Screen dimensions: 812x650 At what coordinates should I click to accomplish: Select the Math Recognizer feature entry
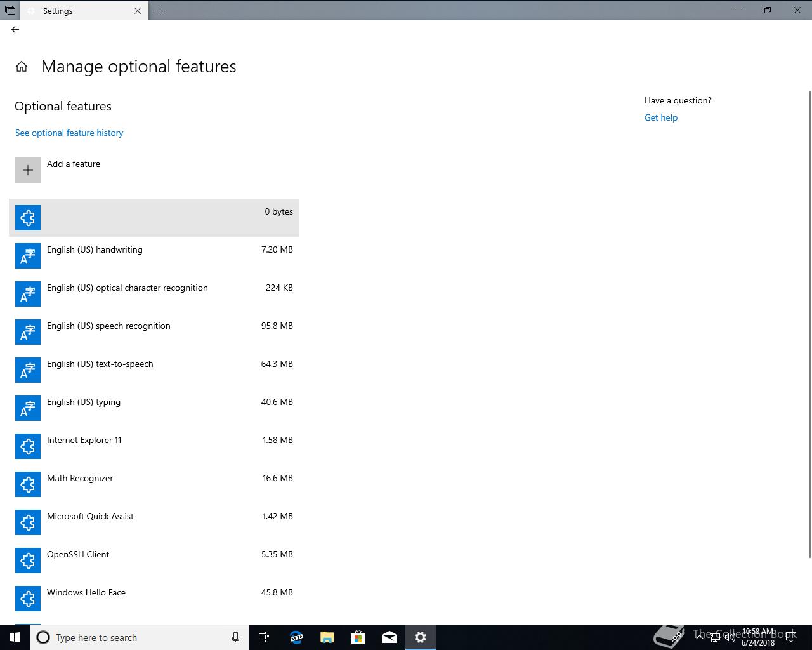pos(154,484)
